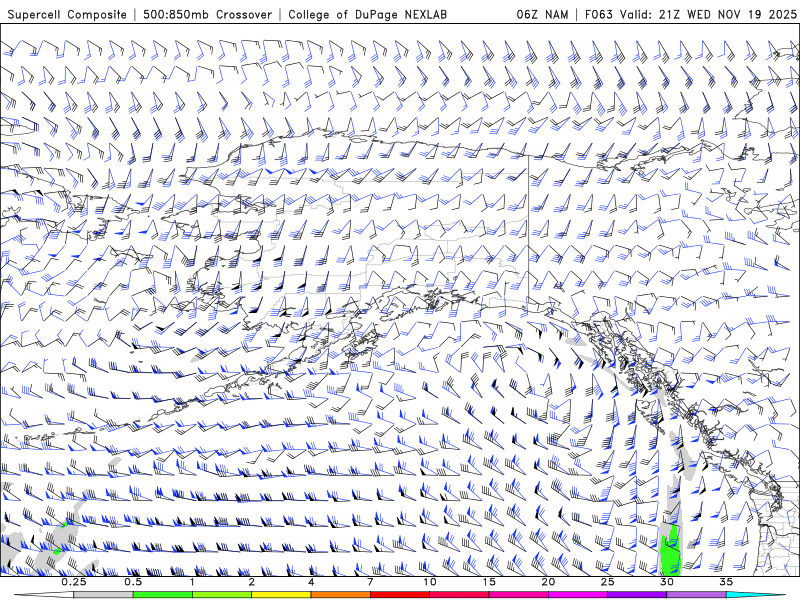
Task: Click the colorbar value 2
Action: pos(252,582)
